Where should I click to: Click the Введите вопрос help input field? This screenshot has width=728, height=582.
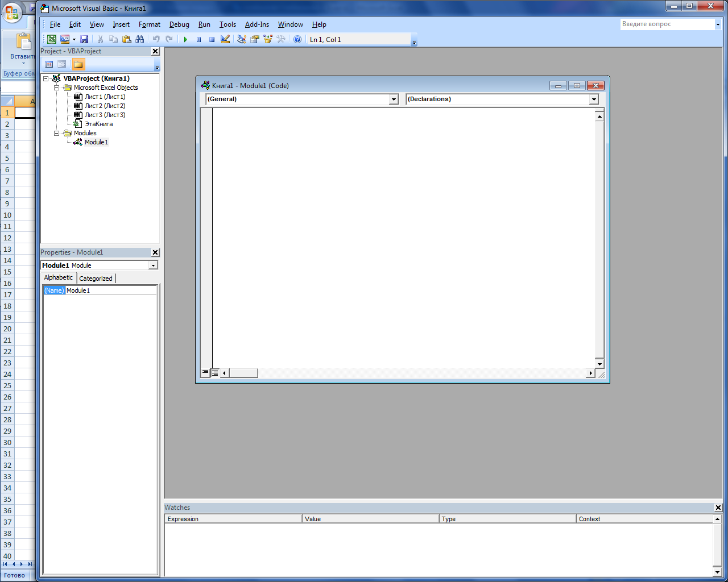coord(667,24)
